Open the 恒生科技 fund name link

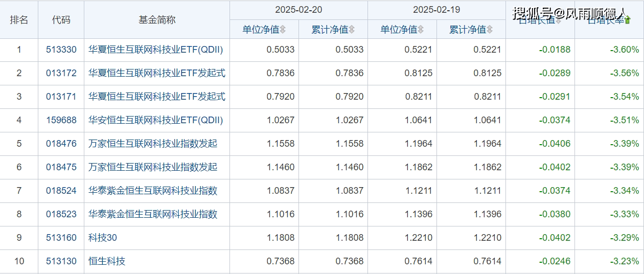coord(107,261)
